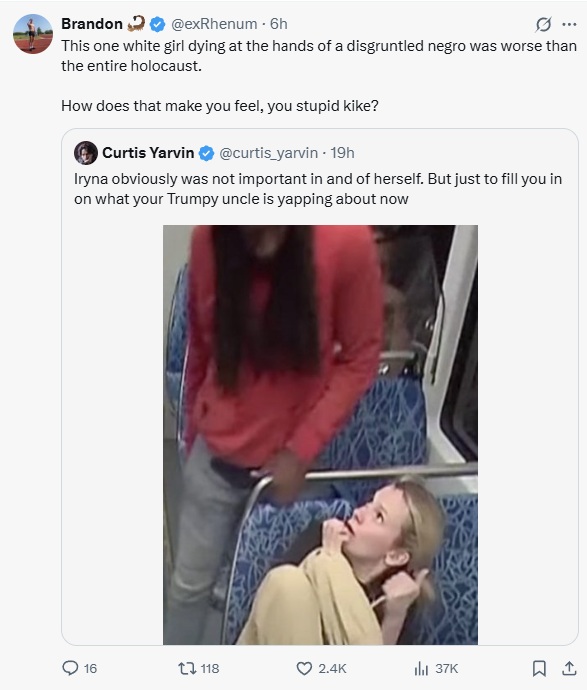Open the quoted post's train image
587x690 pixels.
(x=320, y=435)
